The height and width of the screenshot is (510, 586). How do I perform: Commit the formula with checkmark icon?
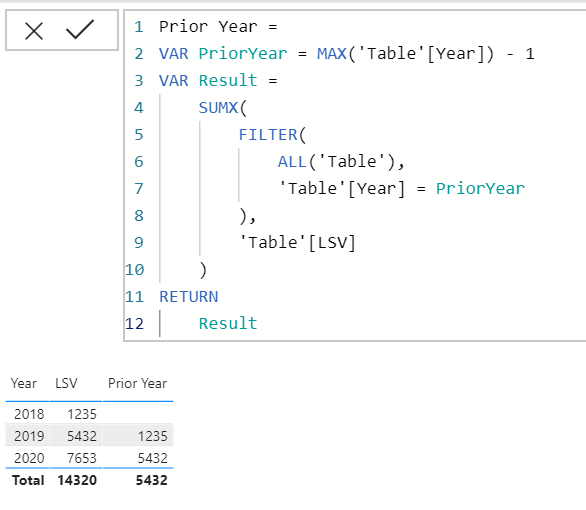(80, 29)
